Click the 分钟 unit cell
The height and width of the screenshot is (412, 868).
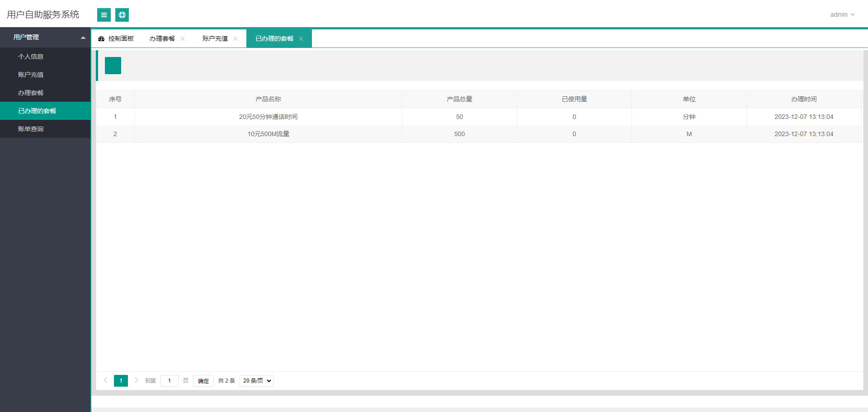(689, 117)
